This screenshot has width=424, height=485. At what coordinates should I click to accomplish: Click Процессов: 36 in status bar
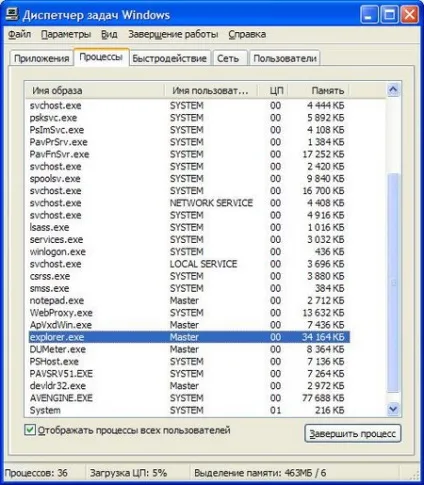[x=36, y=473]
